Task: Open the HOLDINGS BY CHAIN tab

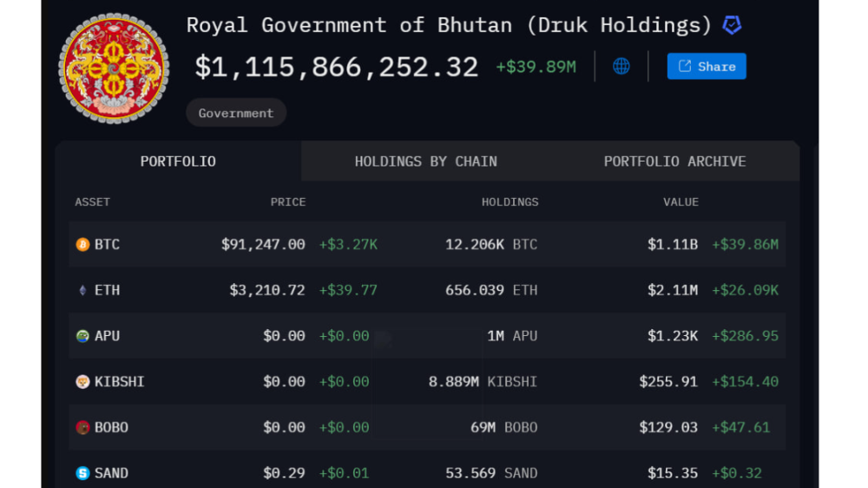Action: click(425, 162)
